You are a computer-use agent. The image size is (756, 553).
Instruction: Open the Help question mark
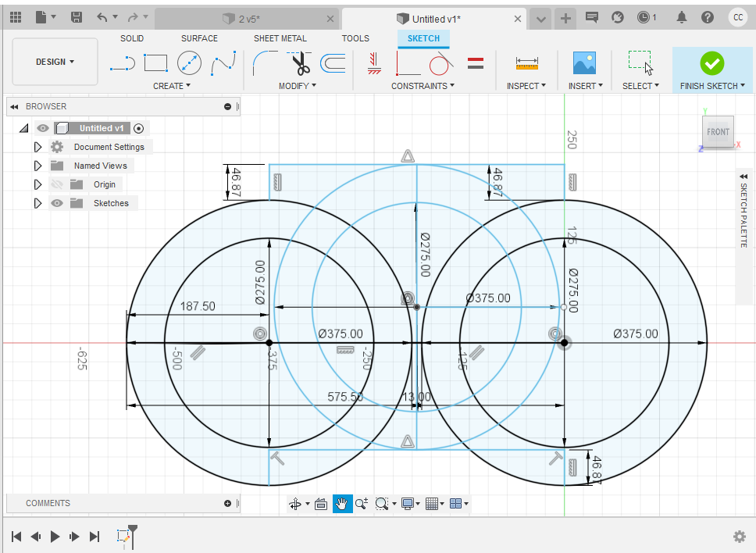pyautogui.click(x=708, y=18)
